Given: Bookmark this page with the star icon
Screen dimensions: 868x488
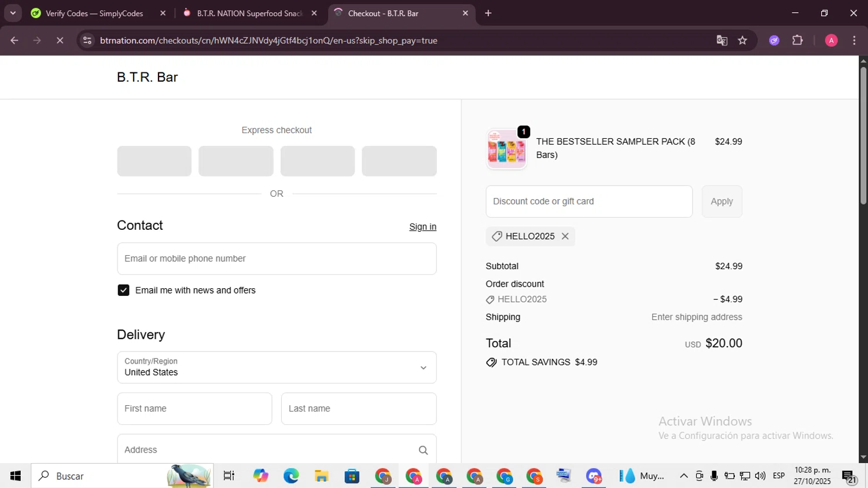Looking at the screenshot, I should pos(742,41).
